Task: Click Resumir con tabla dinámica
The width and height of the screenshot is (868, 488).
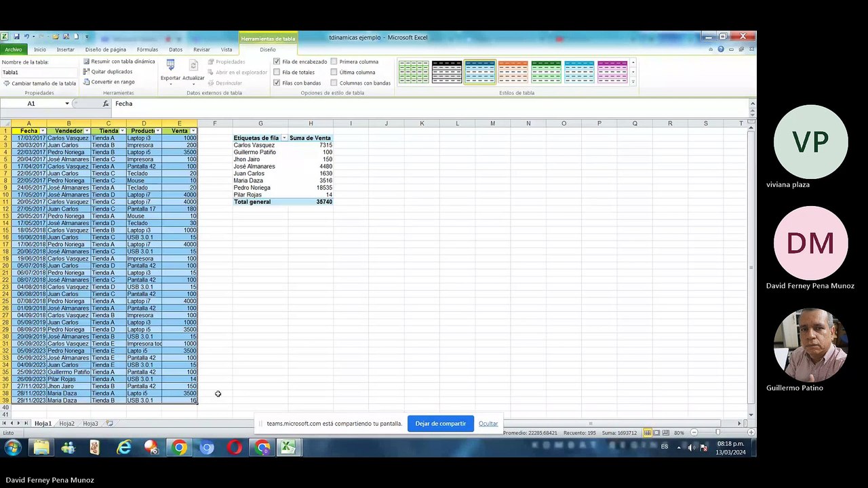Action: (119, 62)
